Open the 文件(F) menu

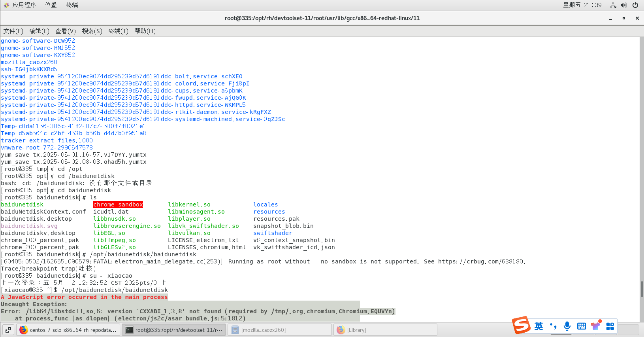13,31
